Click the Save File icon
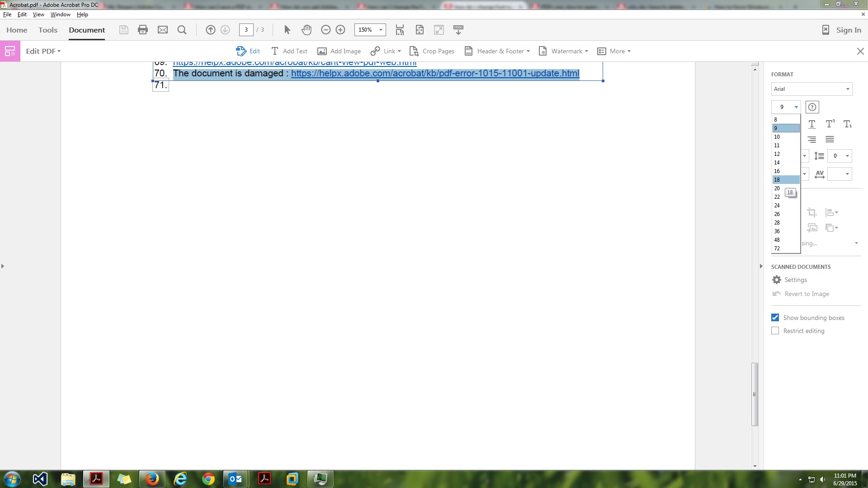Image resolution: width=868 pixels, height=488 pixels. point(123,29)
